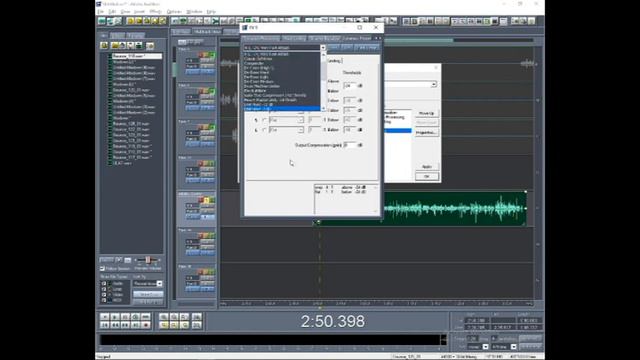Zoom out horizontally with magnifier icon
Viewport: 640px width, 360px height.
click(174, 317)
